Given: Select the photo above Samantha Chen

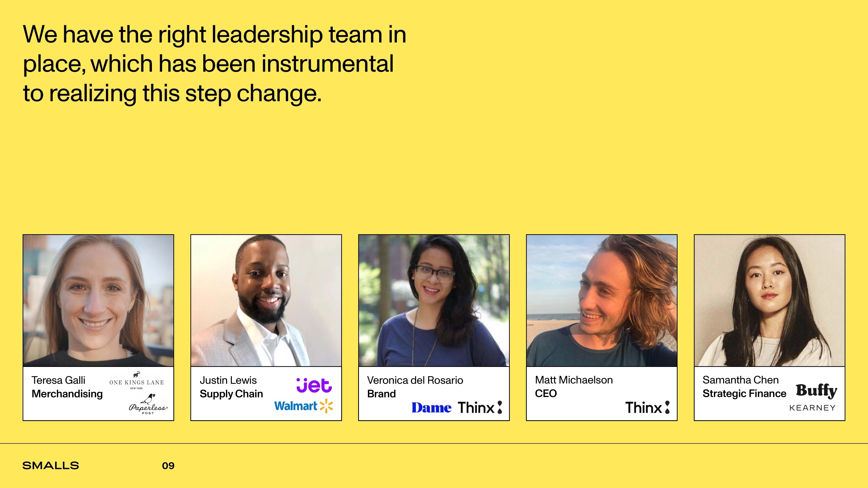Looking at the screenshot, I should pyautogui.click(x=770, y=300).
